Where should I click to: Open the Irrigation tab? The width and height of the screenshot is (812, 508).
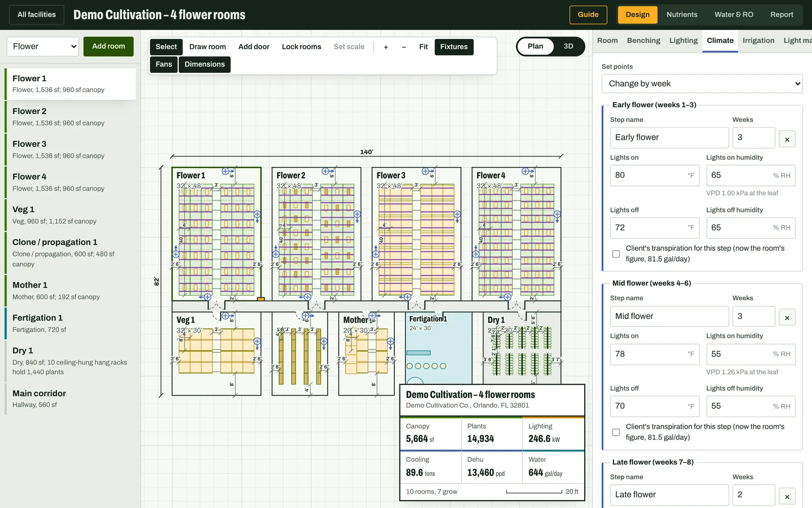coord(758,41)
